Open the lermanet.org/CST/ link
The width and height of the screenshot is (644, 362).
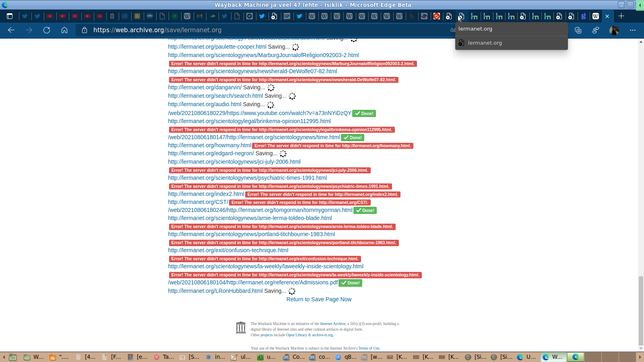pos(198,202)
